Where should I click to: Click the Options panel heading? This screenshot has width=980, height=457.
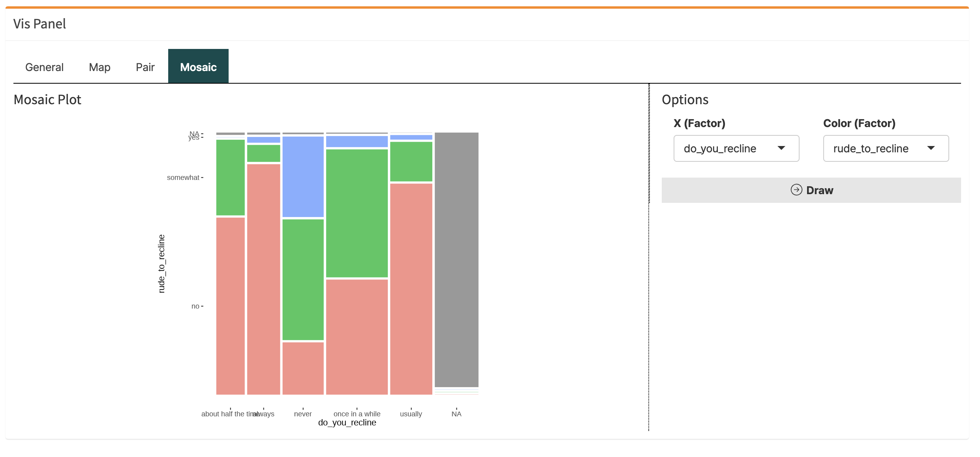coord(685,99)
